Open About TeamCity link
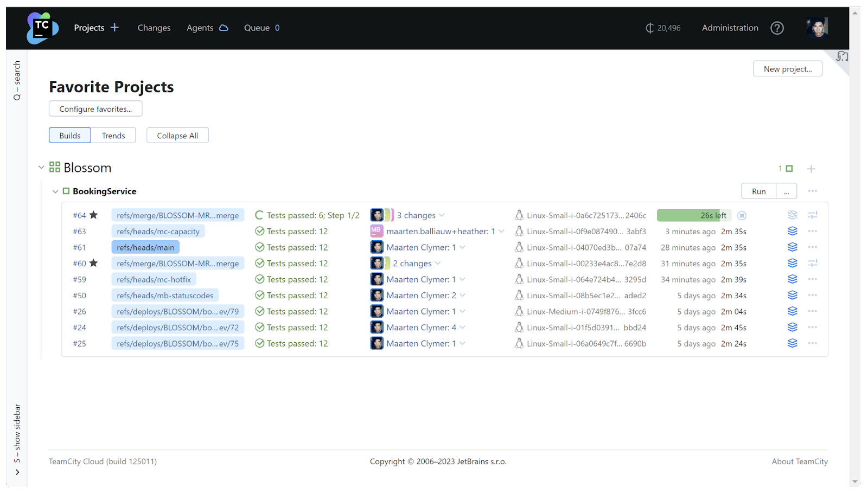This screenshot has height=494, width=868. click(x=800, y=461)
